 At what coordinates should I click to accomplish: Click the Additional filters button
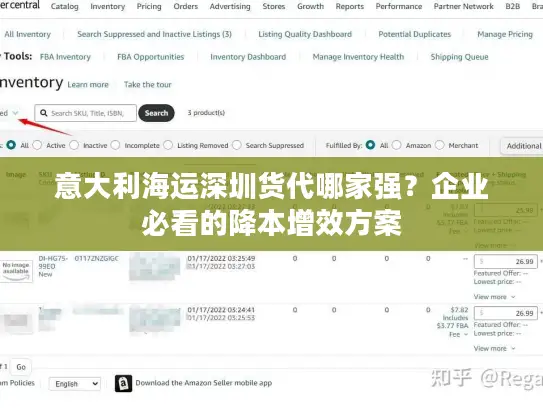[522, 146]
